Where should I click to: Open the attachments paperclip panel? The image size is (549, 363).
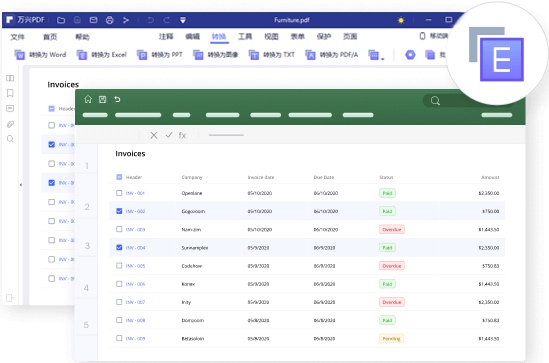10,124
